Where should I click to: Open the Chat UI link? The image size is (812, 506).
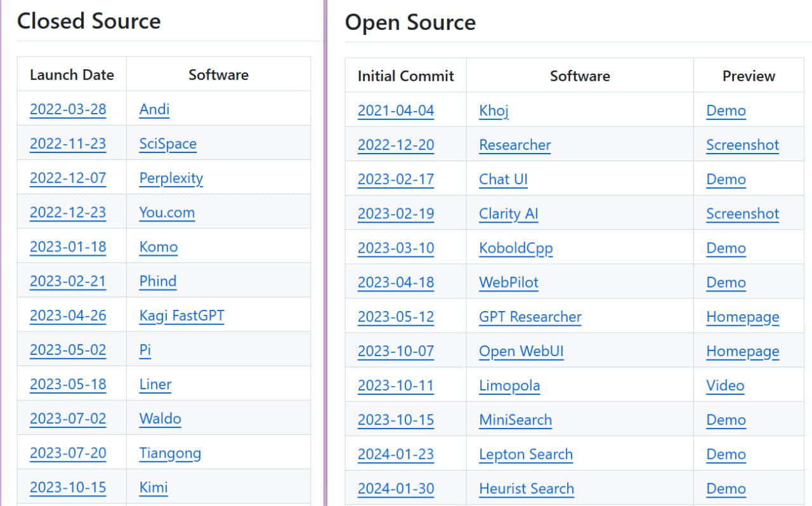click(503, 179)
